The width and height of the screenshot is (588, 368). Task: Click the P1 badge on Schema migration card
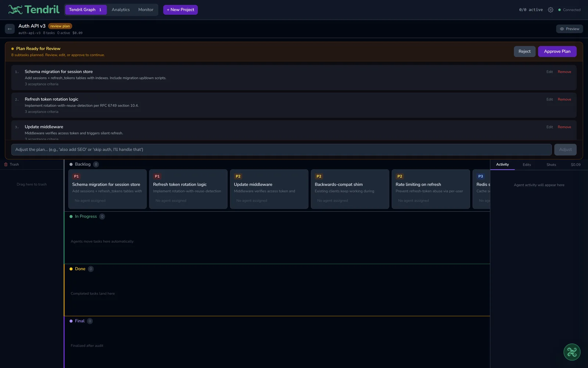(x=76, y=176)
